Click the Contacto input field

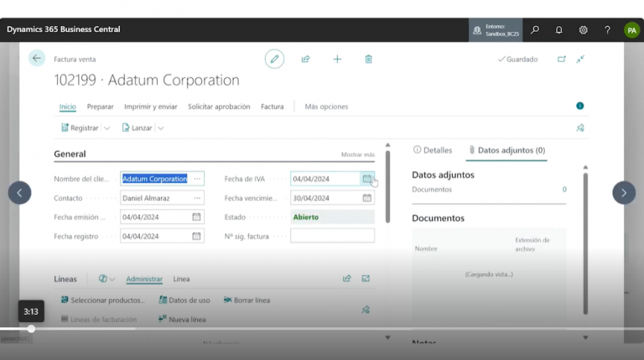coord(162,198)
